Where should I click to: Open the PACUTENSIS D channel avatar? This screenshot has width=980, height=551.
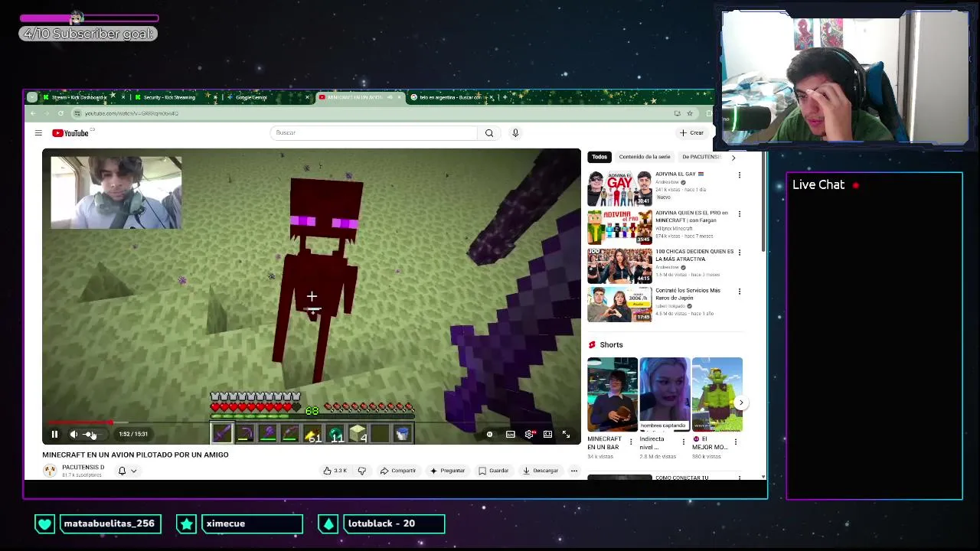click(x=50, y=471)
